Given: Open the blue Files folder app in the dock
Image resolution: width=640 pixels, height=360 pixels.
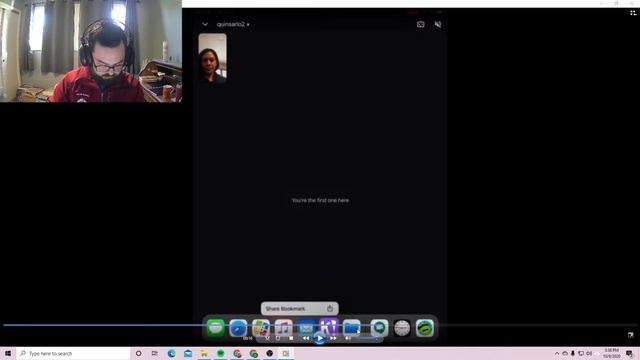Looking at the screenshot, I should [351, 328].
